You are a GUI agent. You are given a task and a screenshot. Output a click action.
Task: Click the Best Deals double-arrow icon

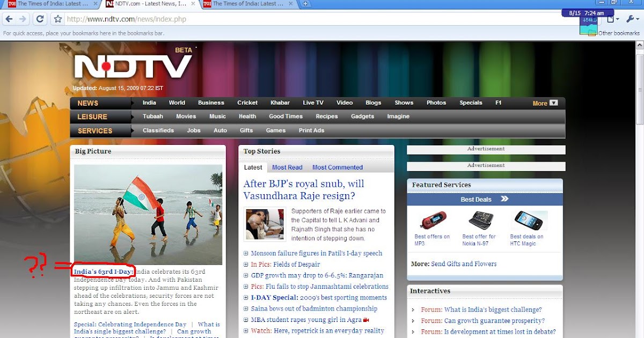point(504,199)
